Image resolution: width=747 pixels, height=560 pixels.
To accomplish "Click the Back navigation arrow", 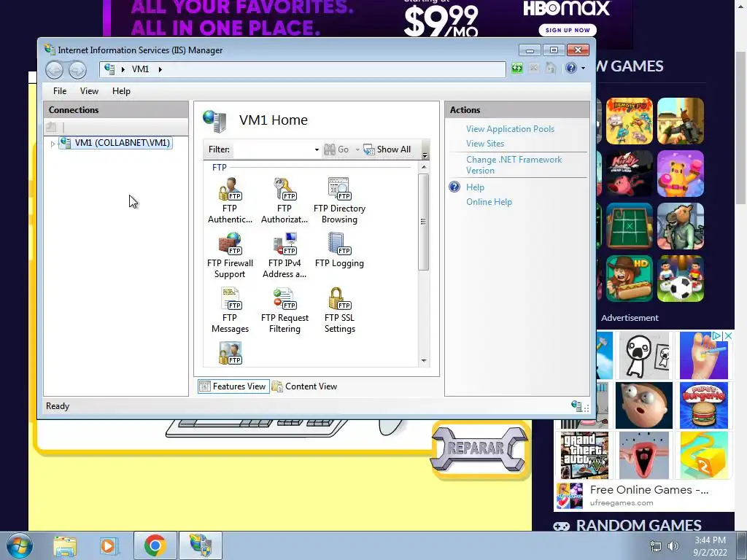I will (54, 70).
